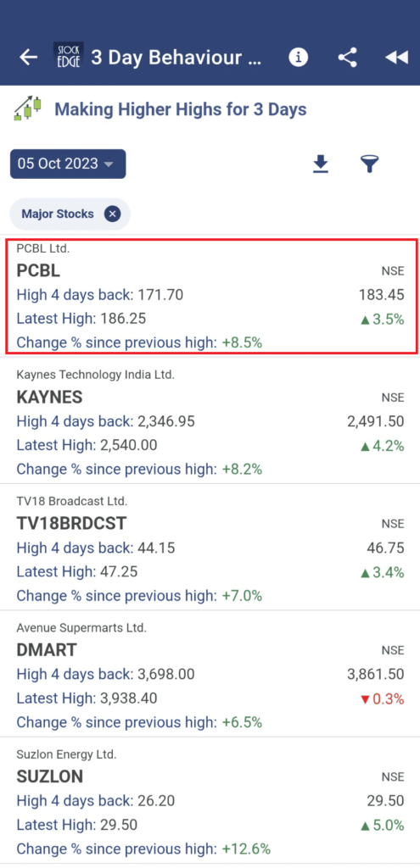Remove the Major Stocks filter chip
Viewport: 420px width, 868px height.
point(113,214)
